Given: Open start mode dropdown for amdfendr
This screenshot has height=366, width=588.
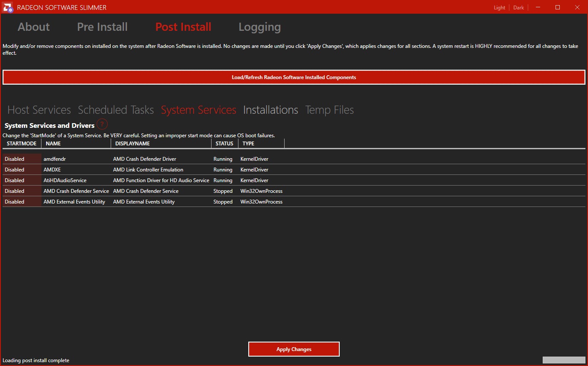Looking at the screenshot, I should 22,159.
